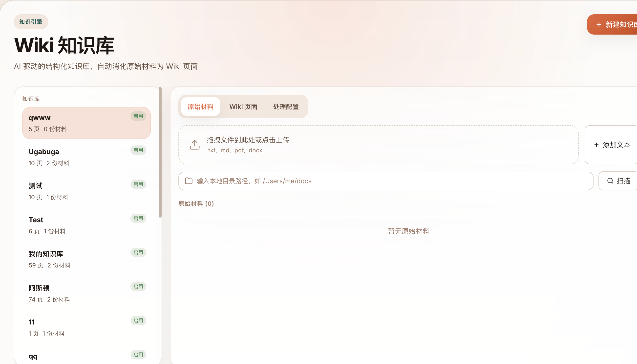Image resolution: width=637 pixels, height=364 pixels.
Task: Click the upload icon in the drop zone
Action: coord(194,144)
